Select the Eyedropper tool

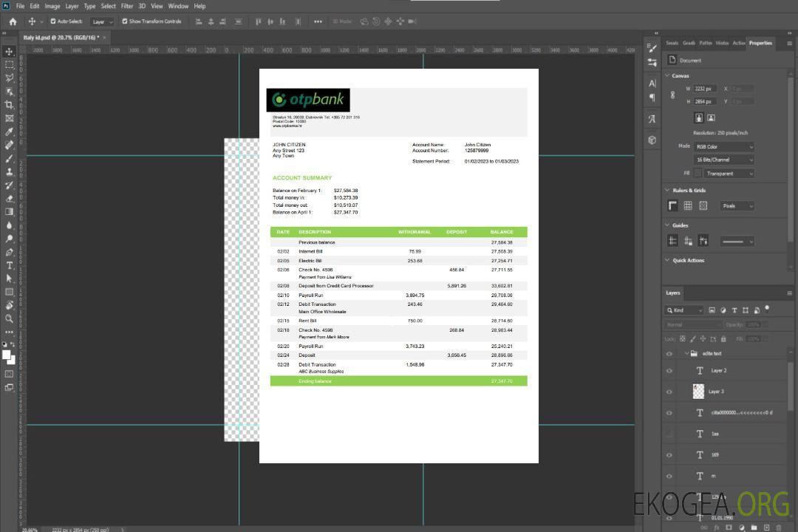pyautogui.click(x=9, y=132)
